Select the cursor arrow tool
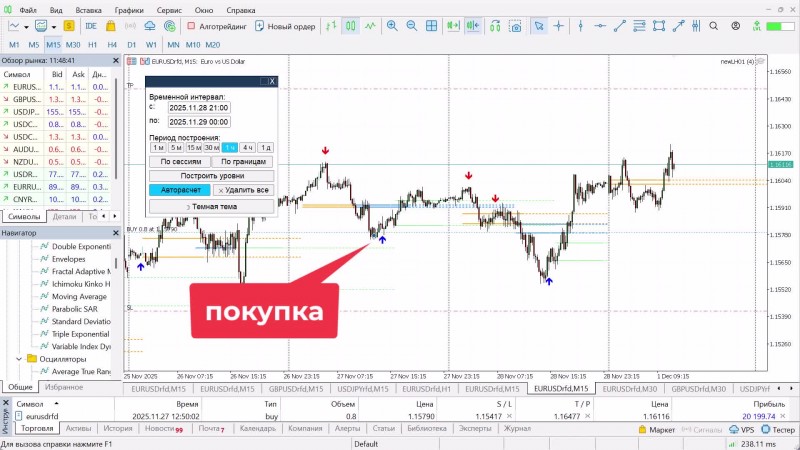Screen dimensions: 800x450 pyautogui.click(x=539, y=26)
